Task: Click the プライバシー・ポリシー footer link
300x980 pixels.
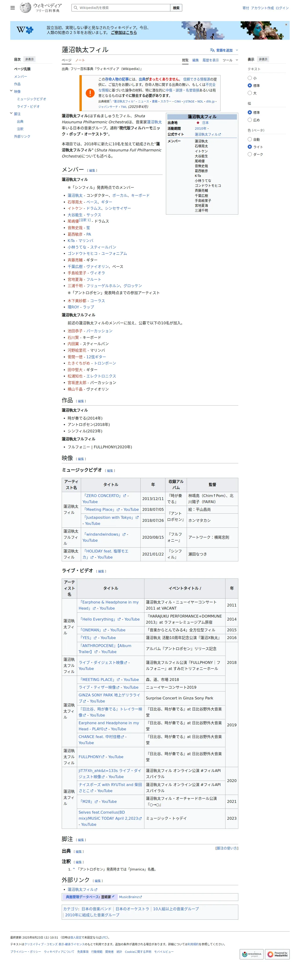Action: pyautogui.click(x=25, y=951)
